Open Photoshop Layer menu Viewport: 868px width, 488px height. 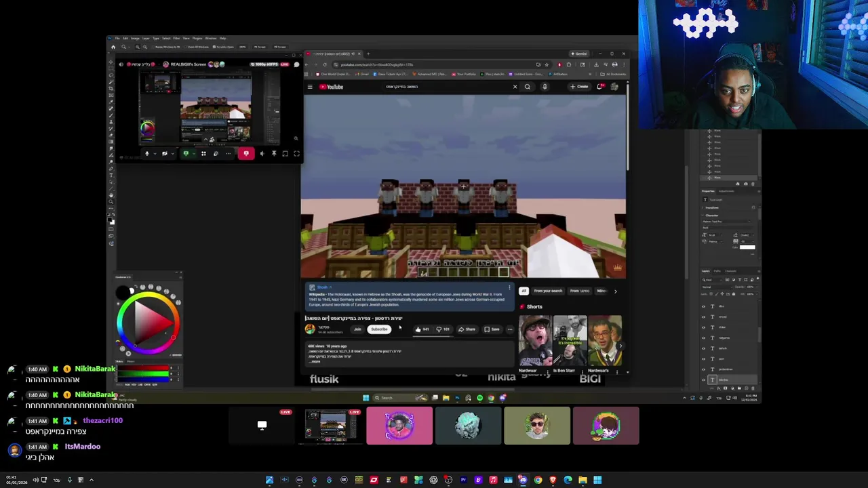145,38
